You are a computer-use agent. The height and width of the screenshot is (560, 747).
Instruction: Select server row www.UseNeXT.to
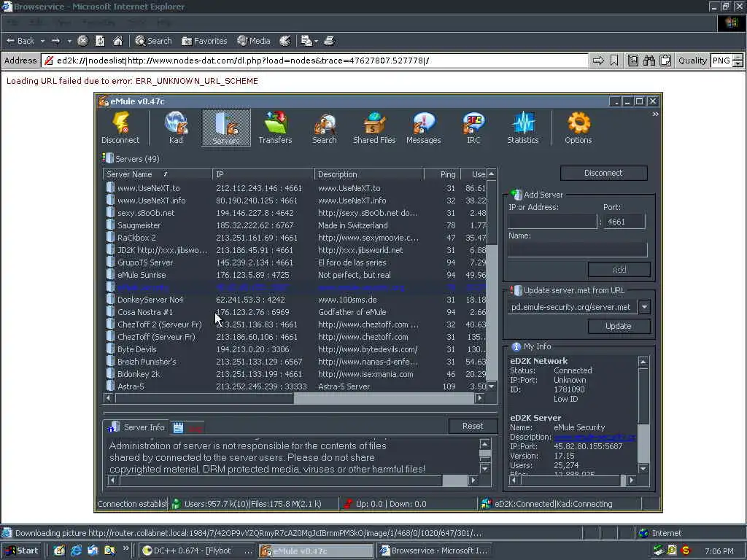pyautogui.click(x=295, y=188)
